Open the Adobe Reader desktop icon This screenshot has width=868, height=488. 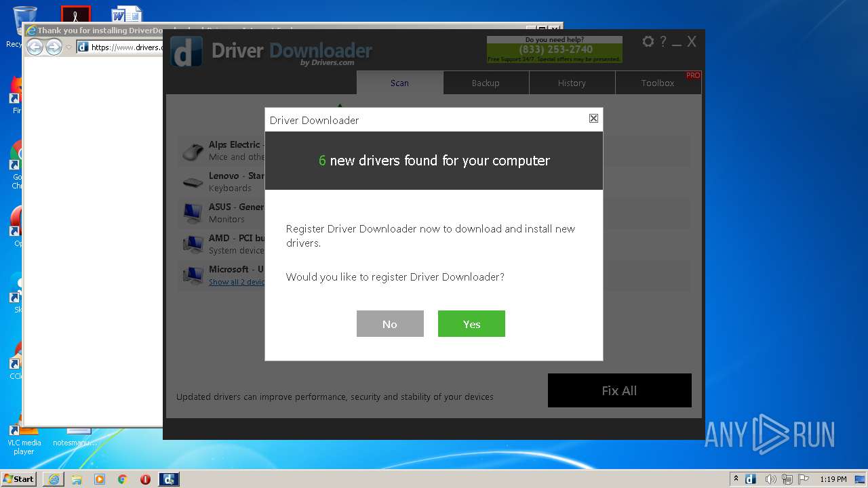(75, 15)
